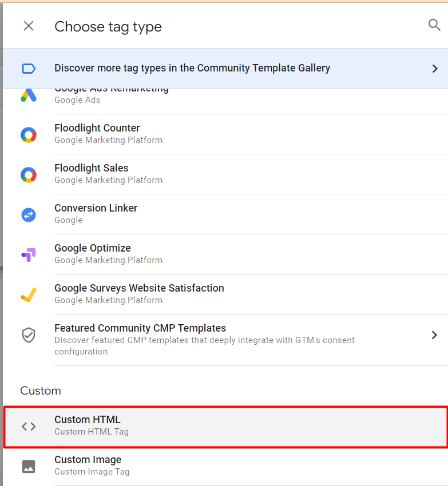
Task: Click the CMP Templates shield icon
Action: tap(29, 335)
